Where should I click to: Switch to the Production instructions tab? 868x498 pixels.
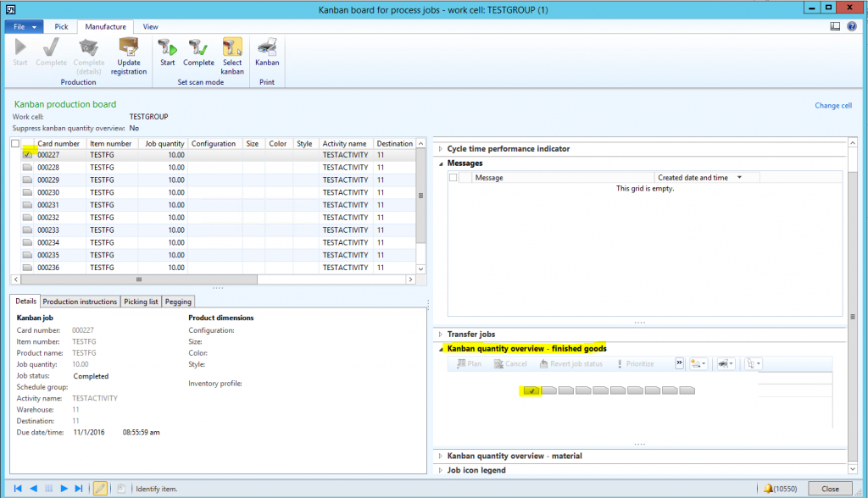tap(80, 302)
